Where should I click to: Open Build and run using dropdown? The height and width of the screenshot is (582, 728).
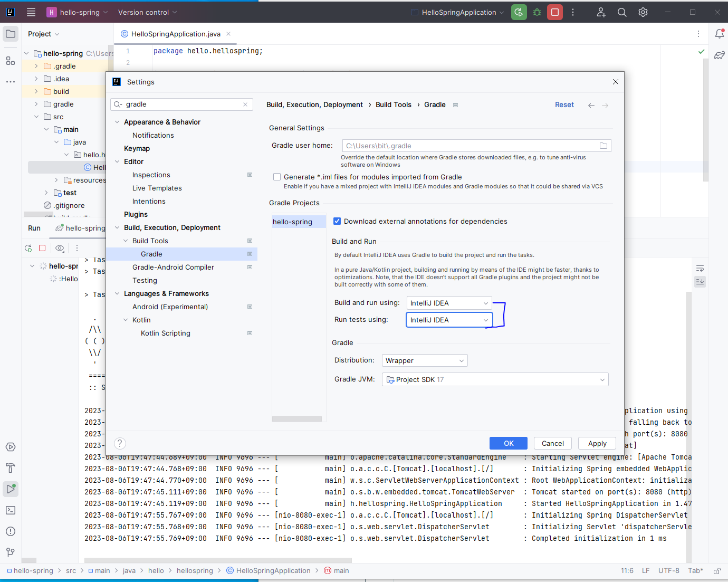click(449, 303)
